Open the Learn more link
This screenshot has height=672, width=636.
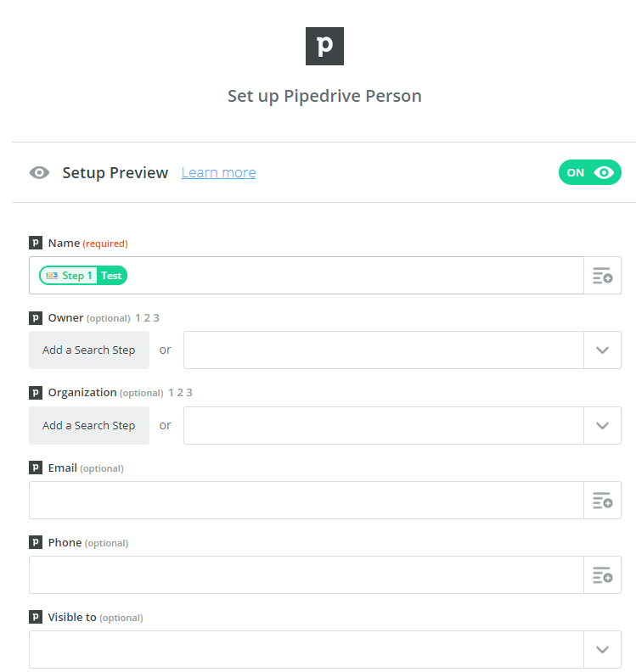[x=218, y=173]
